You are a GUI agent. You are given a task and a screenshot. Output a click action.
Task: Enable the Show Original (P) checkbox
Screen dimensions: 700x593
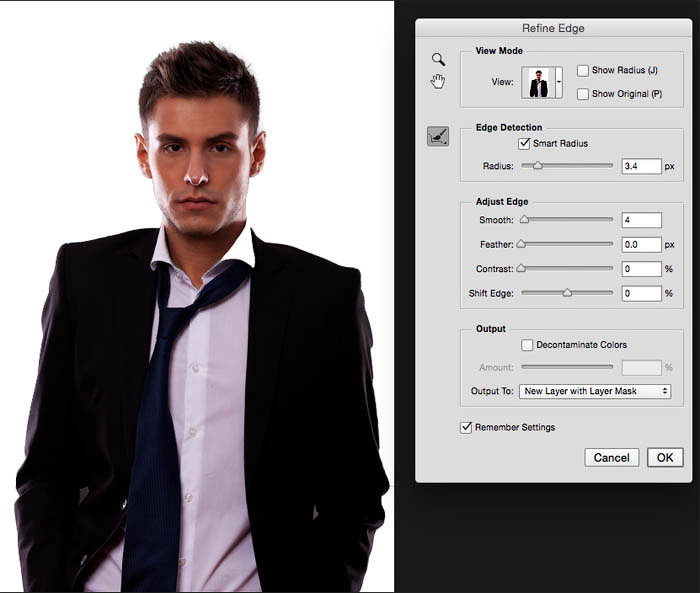coord(583,94)
